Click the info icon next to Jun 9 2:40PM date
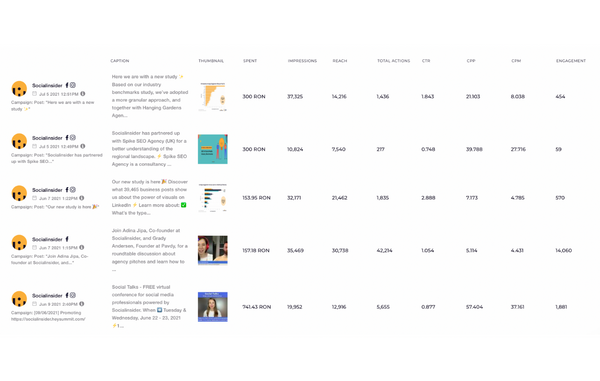This screenshot has width=600, height=381. tap(82, 304)
